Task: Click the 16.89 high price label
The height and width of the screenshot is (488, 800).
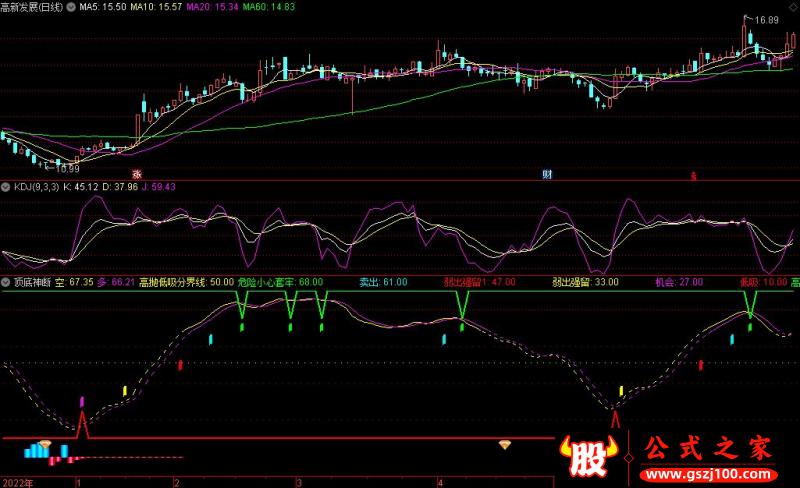Action: 766,20
